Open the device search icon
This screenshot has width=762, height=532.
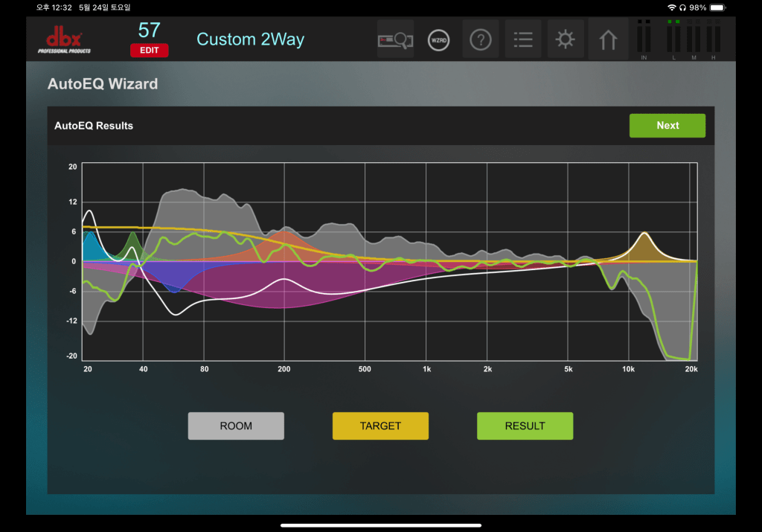click(x=395, y=39)
